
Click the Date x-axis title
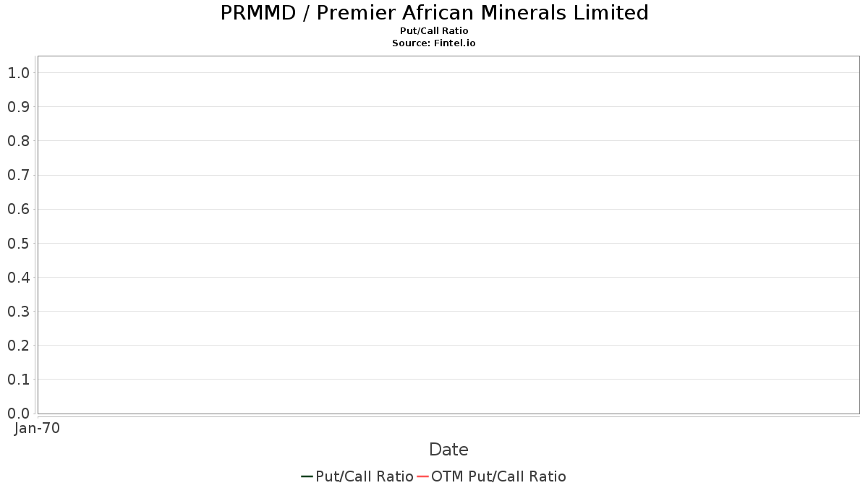click(x=448, y=450)
